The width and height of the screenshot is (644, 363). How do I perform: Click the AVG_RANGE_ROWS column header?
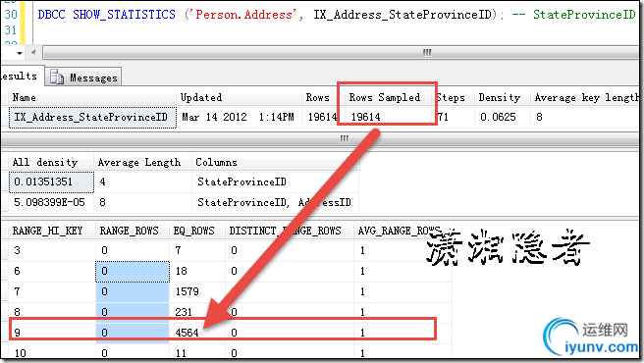(402, 231)
